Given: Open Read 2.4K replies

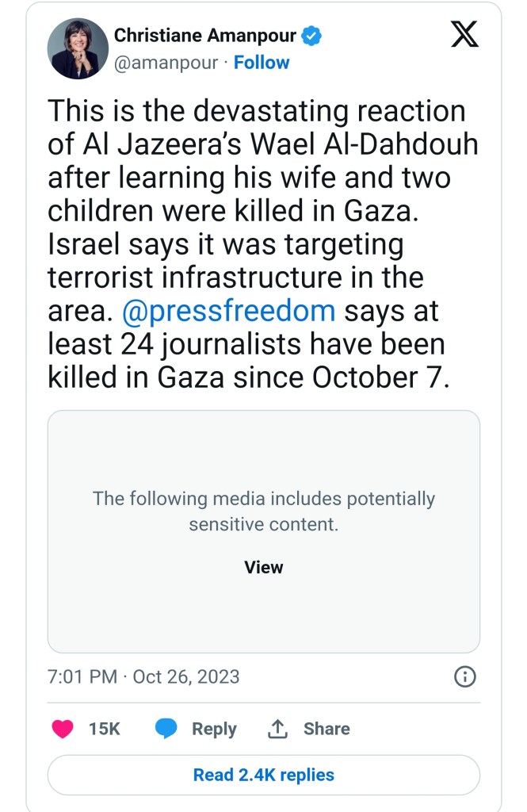Looking at the screenshot, I should coord(264,775).
